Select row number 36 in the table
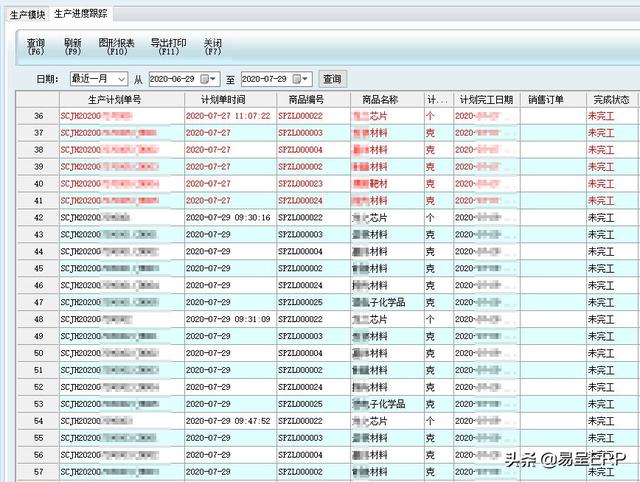 [x=38, y=116]
